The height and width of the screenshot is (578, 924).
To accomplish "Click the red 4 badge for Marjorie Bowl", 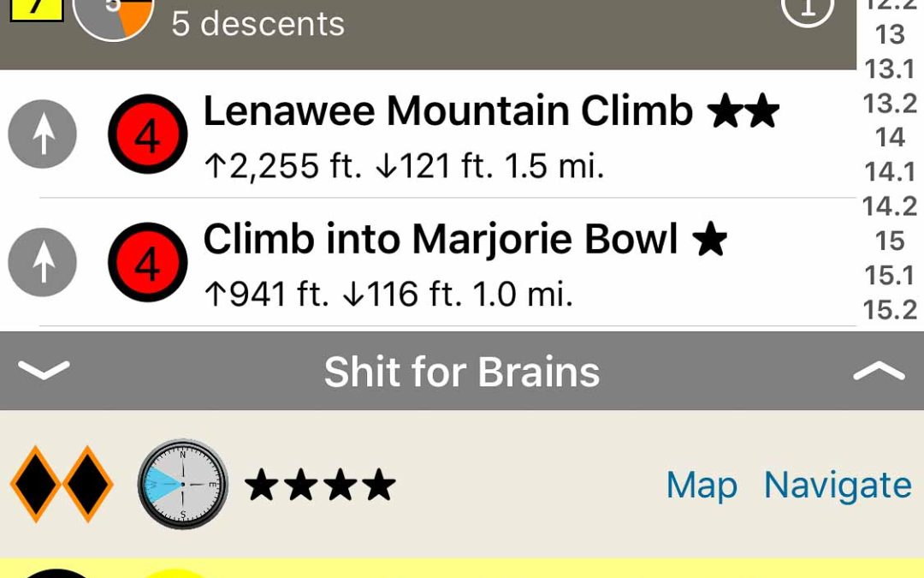I will [x=147, y=263].
